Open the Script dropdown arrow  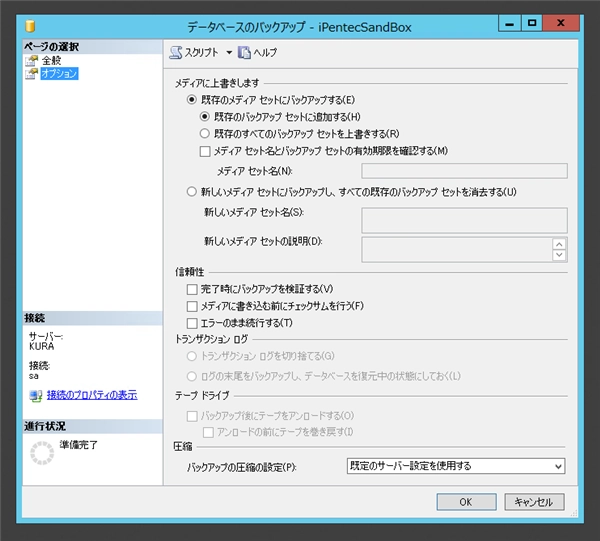pos(229,52)
